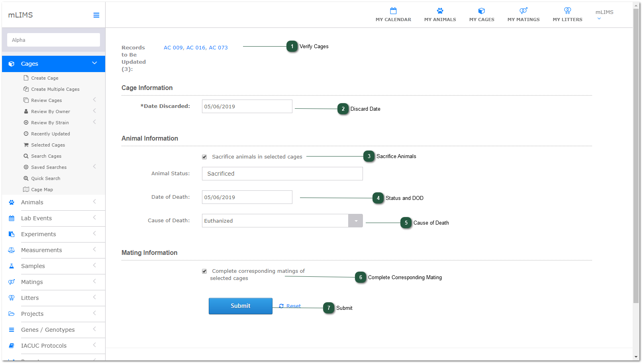The height and width of the screenshot is (364, 643).
Task: Click the Reset link
Action: (290, 306)
